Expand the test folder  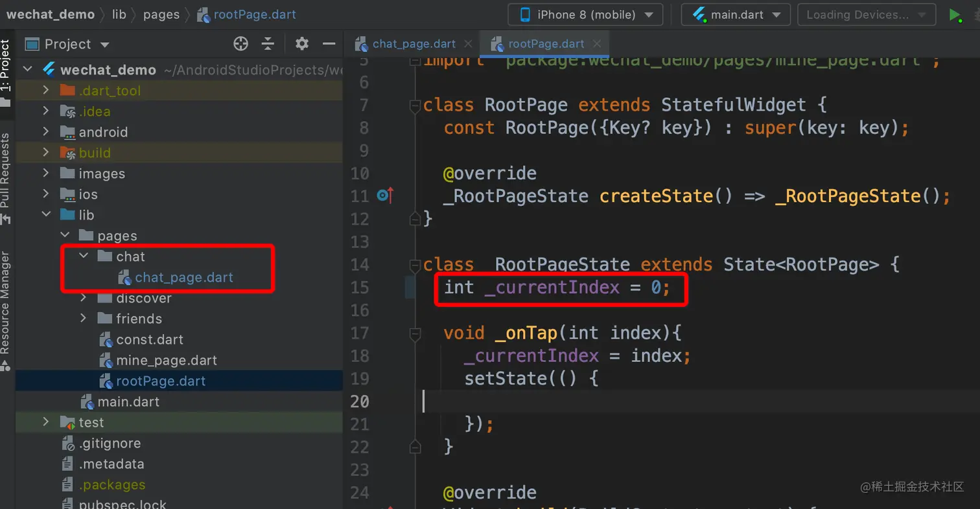[46, 422]
